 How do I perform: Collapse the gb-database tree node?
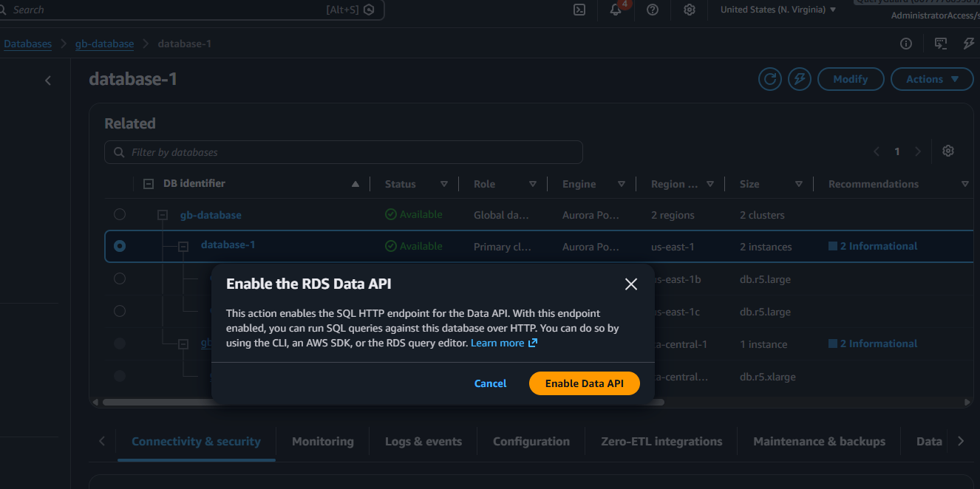coord(163,215)
